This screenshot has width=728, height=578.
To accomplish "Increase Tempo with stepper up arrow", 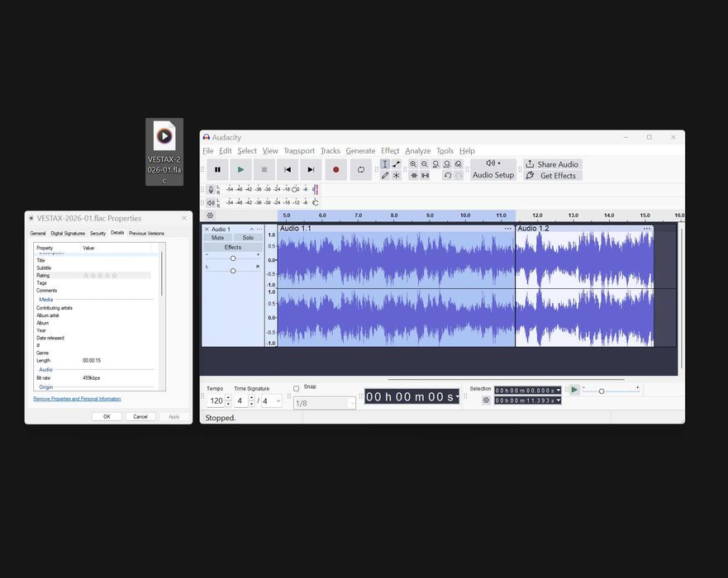I will pos(228,398).
